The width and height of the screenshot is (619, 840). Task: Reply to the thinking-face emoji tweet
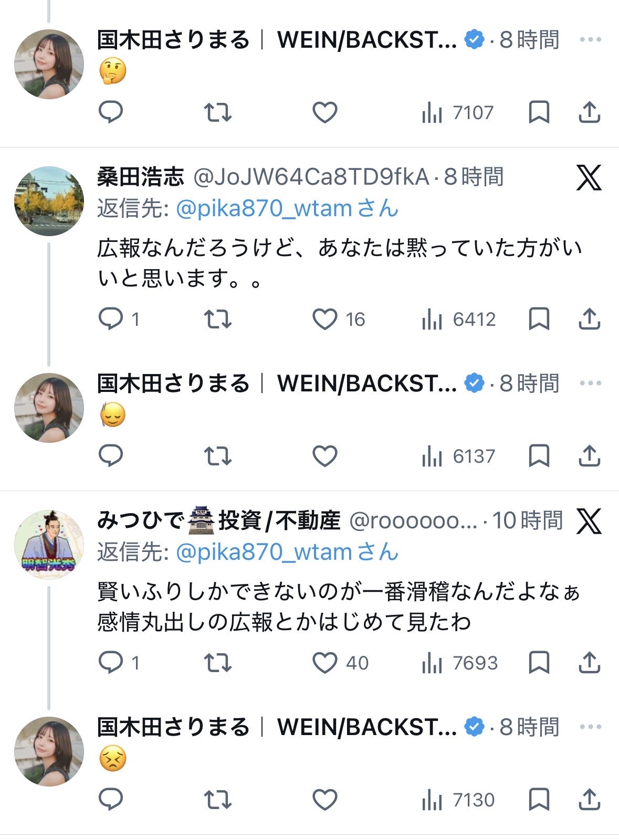point(111,112)
